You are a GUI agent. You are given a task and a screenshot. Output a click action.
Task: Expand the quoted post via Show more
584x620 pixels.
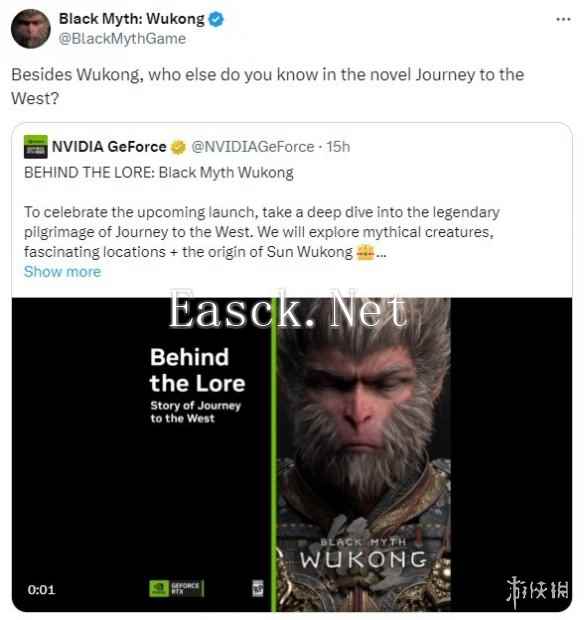coord(62,272)
